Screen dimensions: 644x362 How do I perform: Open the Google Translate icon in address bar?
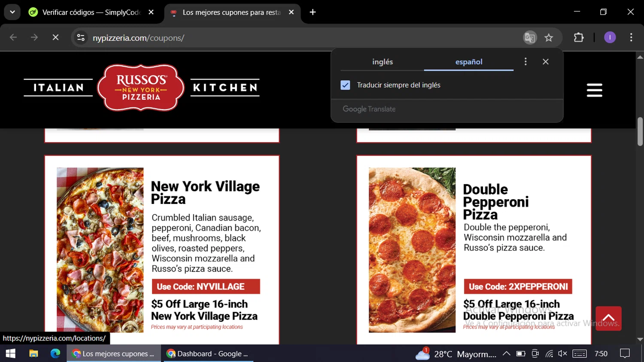pyautogui.click(x=530, y=38)
